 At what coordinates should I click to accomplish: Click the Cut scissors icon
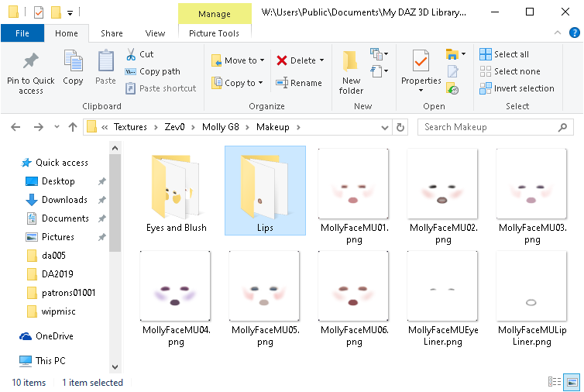click(x=130, y=54)
